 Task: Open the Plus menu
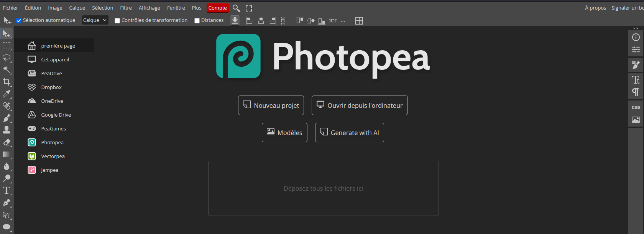(197, 8)
